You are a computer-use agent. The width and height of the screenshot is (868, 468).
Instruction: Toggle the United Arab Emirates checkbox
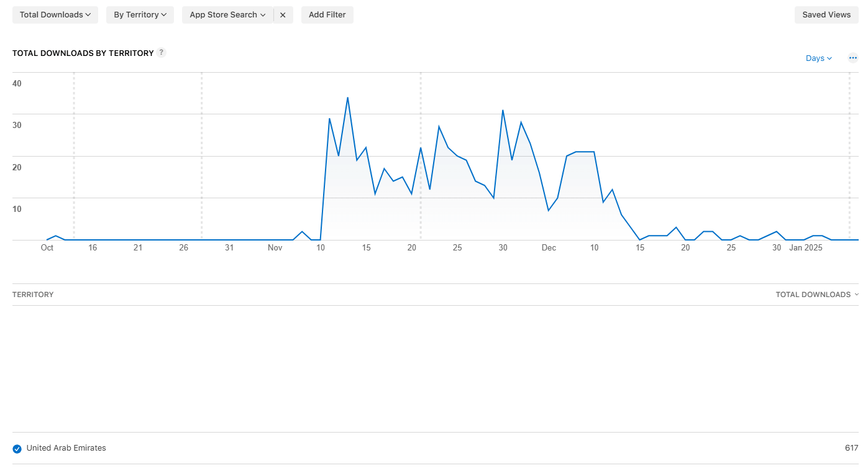tap(17, 449)
